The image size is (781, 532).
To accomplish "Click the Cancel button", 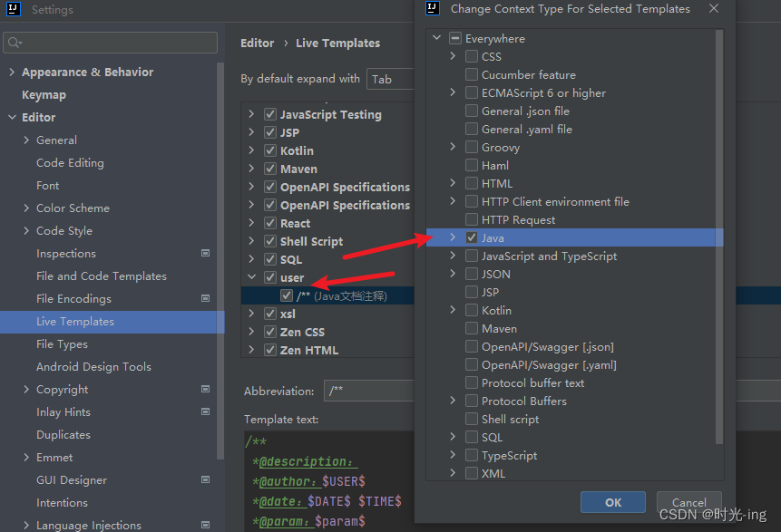I will (688, 503).
